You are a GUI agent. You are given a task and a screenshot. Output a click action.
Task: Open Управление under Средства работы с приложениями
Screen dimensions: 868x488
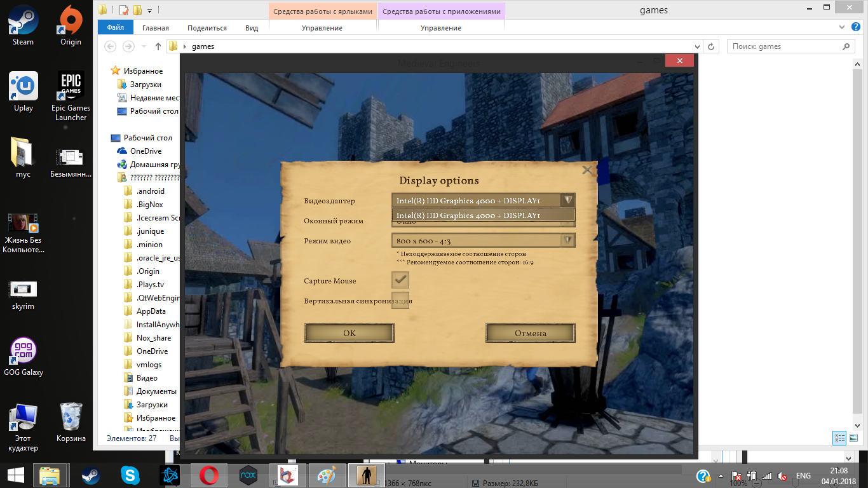pyautogui.click(x=441, y=28)
